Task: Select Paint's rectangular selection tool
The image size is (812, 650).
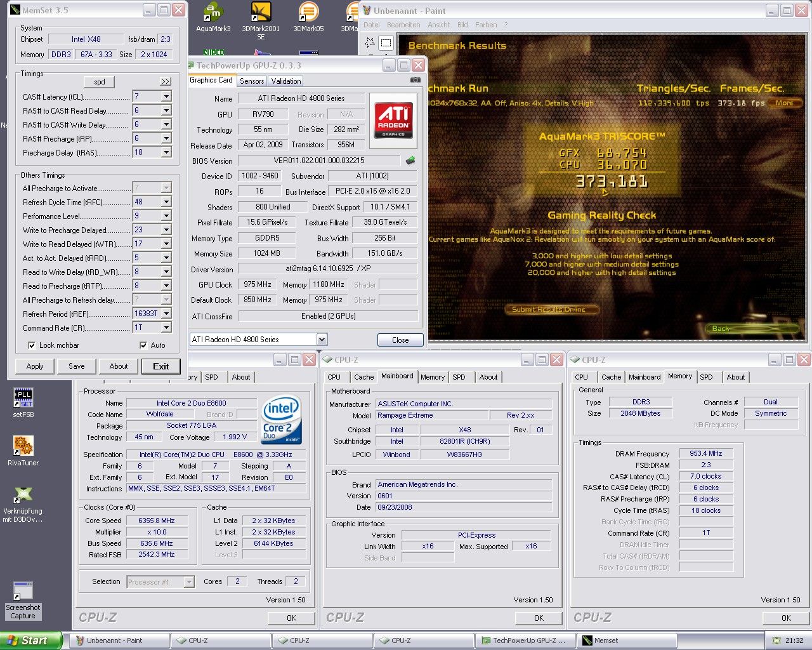Action: [x=386, y=43]
